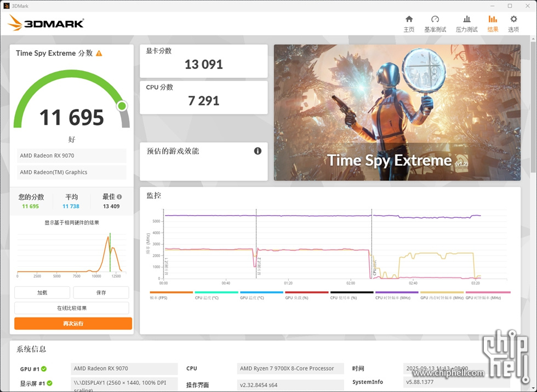This screenshot has width=537, height=392.
Task: Click the AMD Radeon(TM) Graphics row
Action: tap(72, 172)
